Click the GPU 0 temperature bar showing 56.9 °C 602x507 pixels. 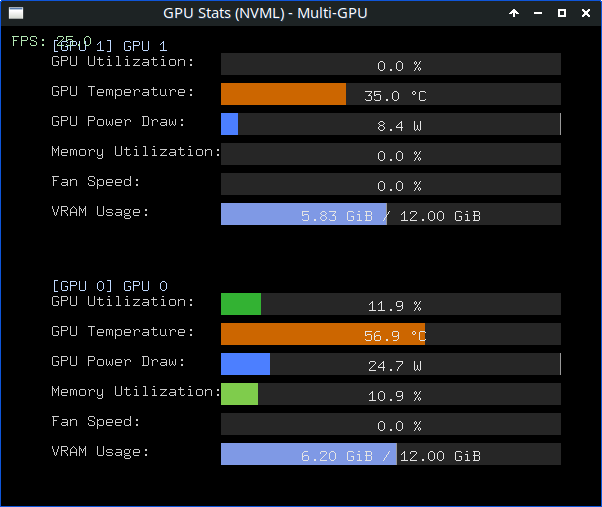pyautogui.click(x=390, y=334)
